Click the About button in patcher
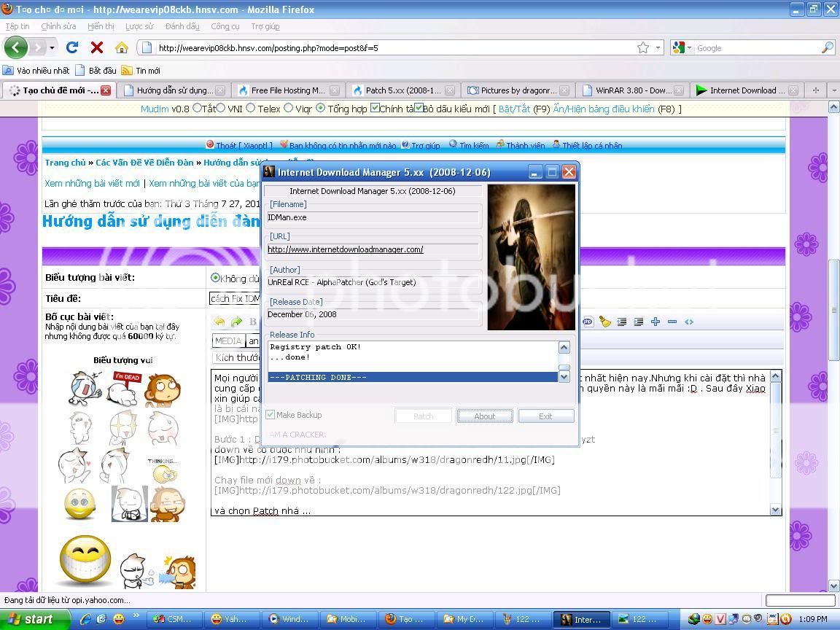Screen dimensions: 840x630 (485, 416)
